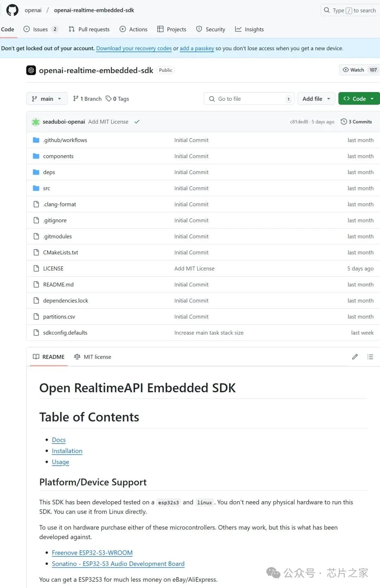
Task: View commit check status checkmark
Action: point(137,122)
